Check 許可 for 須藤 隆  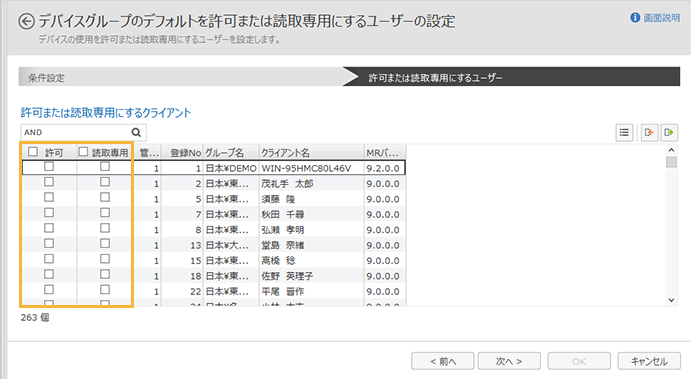pyautogui.click(x=49, y=197)
